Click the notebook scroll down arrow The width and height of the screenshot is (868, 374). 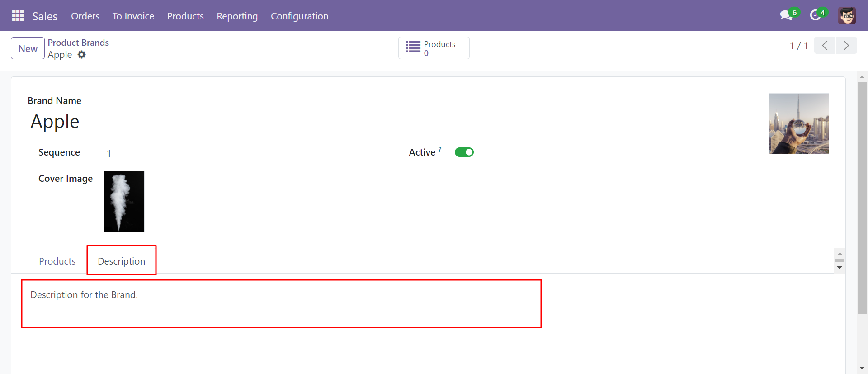tap(840, 268)
